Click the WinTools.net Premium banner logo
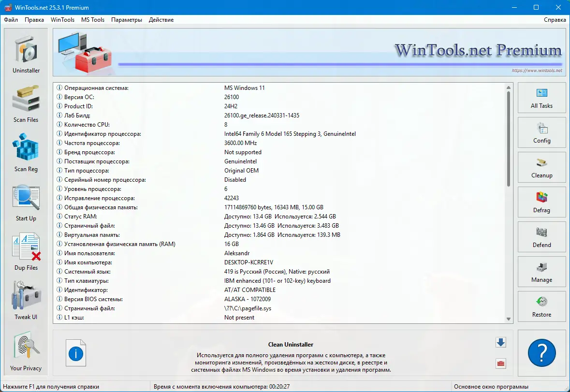 point(479,50)
